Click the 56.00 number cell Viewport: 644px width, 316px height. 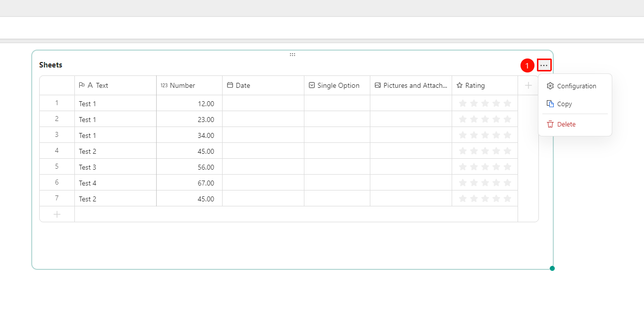coord(189,167)
